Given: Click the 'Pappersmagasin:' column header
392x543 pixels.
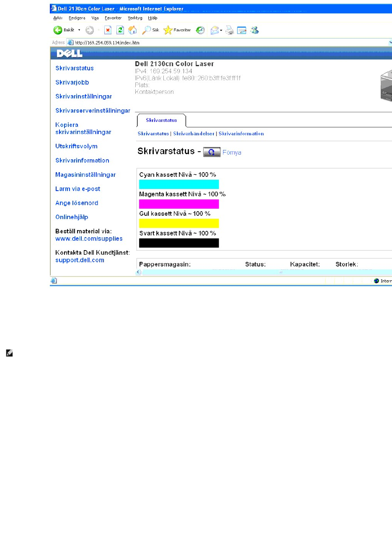Looking at the screenshot, I should point(165,264).
